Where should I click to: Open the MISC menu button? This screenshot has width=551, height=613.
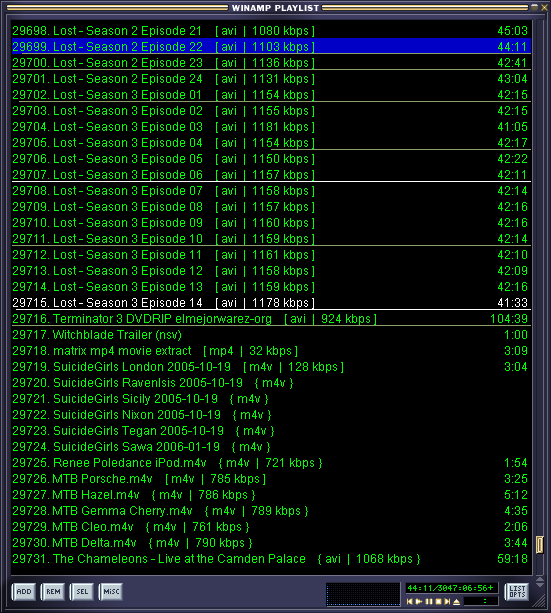[111, 591]
